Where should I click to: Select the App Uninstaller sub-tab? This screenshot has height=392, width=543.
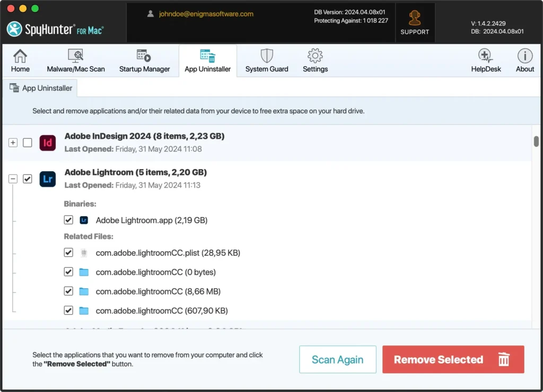coord(40,88)
